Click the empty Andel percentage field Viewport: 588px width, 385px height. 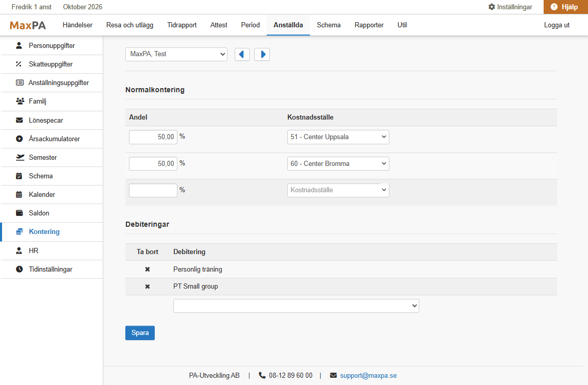click(153, 190)
